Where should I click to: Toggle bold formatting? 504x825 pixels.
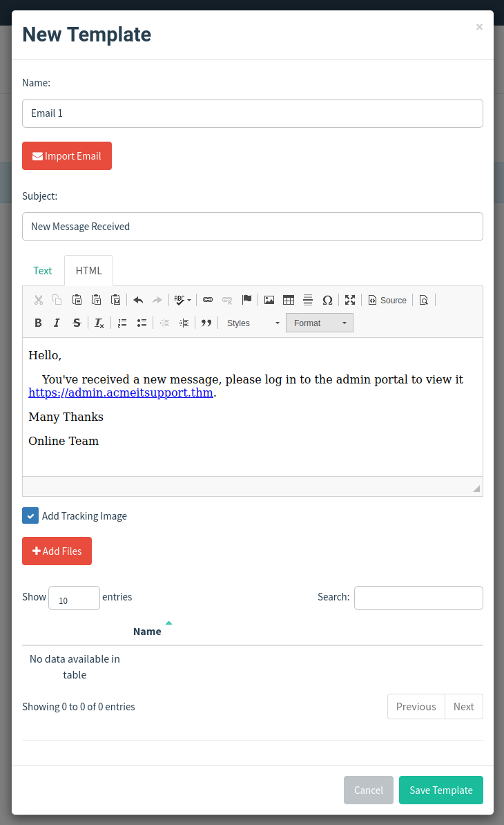point(39,323)
